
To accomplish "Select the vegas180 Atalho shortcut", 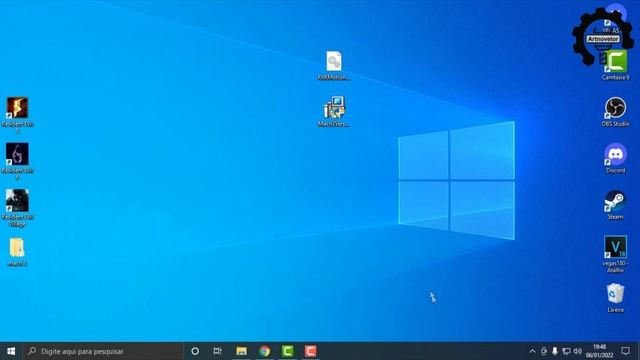I will pyautogui.click(x=616, y=247).
